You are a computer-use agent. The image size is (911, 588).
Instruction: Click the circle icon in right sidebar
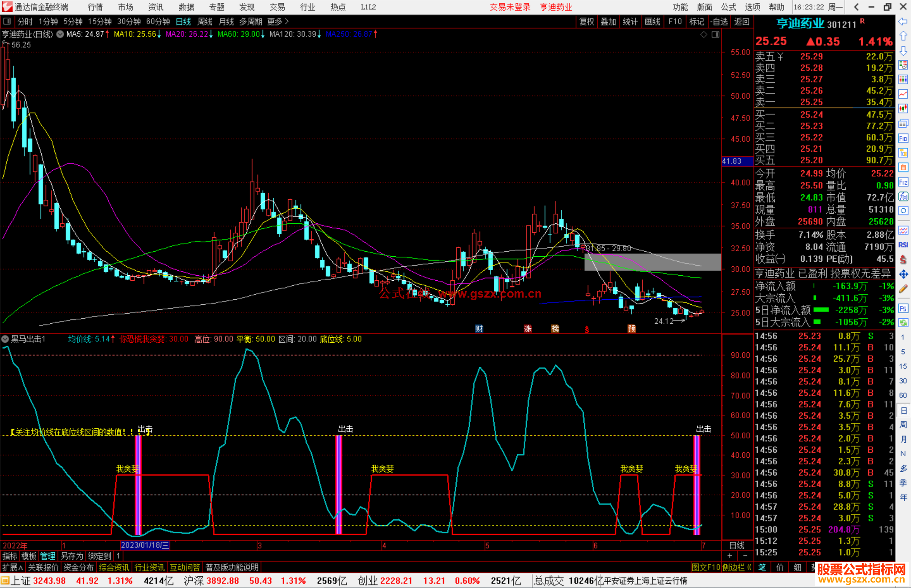point(903,211)
